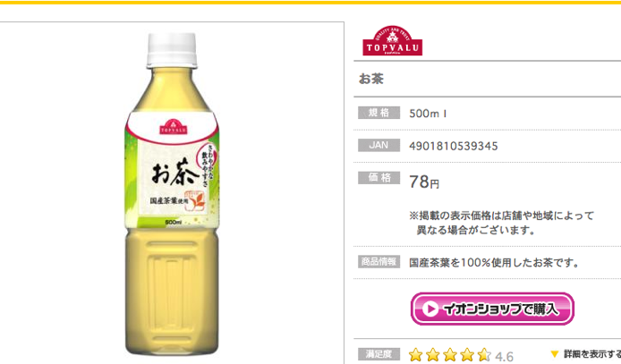Click the fifth half-filled rating star
Image resolution: width=621 pixels, height=364 pixels.
coord(484,355)
